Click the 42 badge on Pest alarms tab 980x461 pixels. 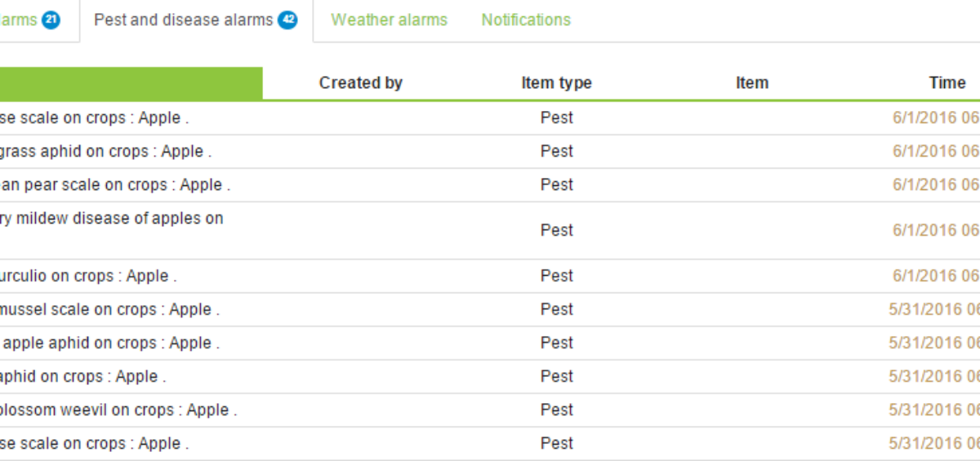287,20
